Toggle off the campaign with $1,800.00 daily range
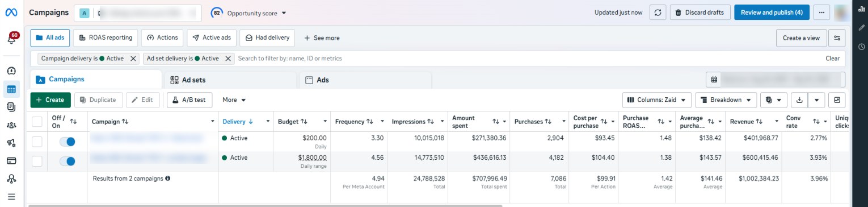Screen dimensions: 868x207 [68, 162]
